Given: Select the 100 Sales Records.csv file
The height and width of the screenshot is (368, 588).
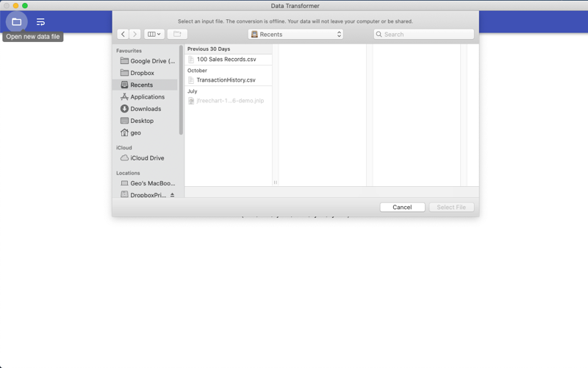Looking at the screenshot, I should tap(228, 60).
